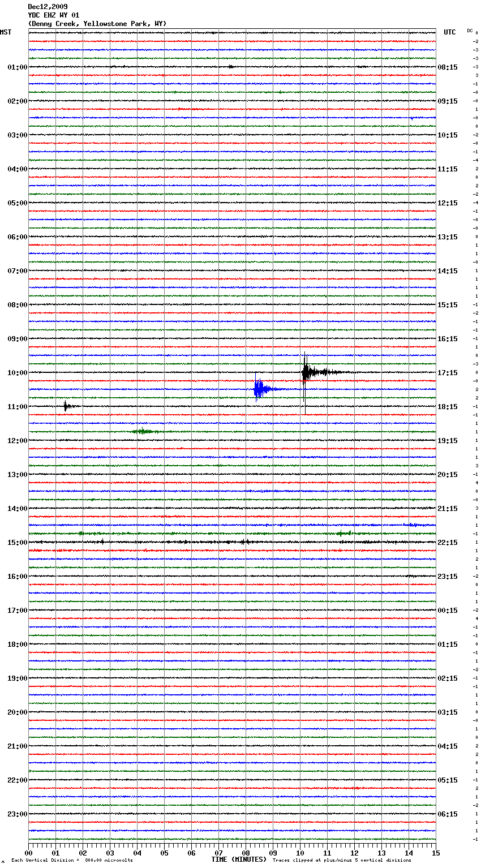Select the 04:00 MST row label
481x868 pixels.
click(17, 169)
